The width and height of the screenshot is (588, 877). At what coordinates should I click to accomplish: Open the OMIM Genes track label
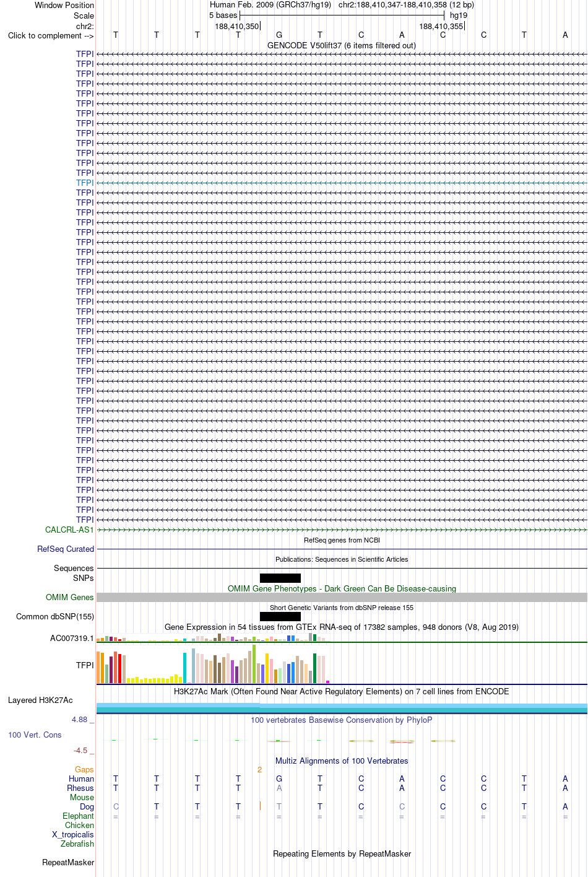point(70,597)
